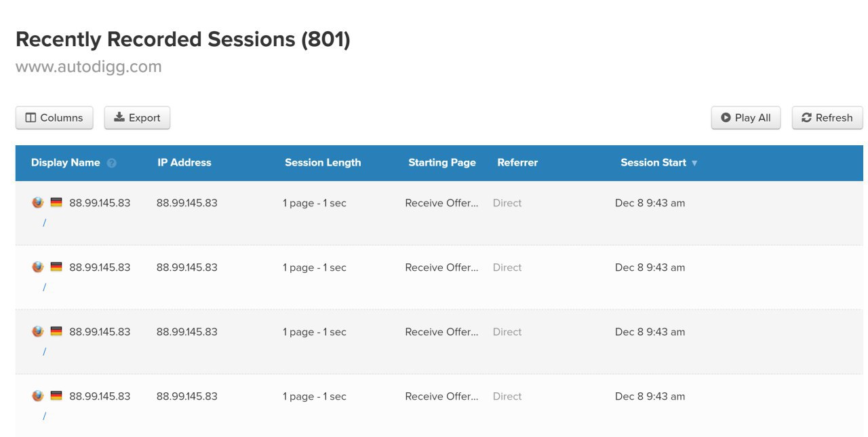Click the Firefox icon in the third session row
Screen dimensions: 868x437
[38, 331]
